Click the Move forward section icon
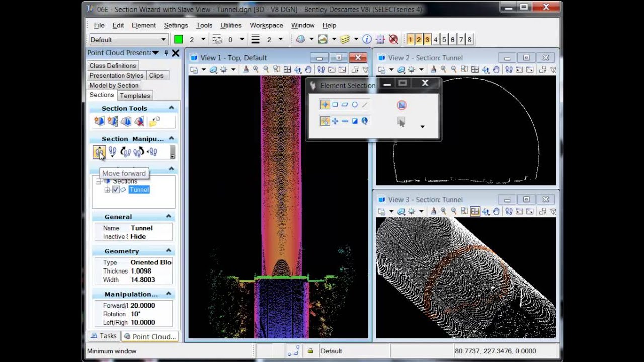Viewport: 644px width, 362px height. point(99,152)
